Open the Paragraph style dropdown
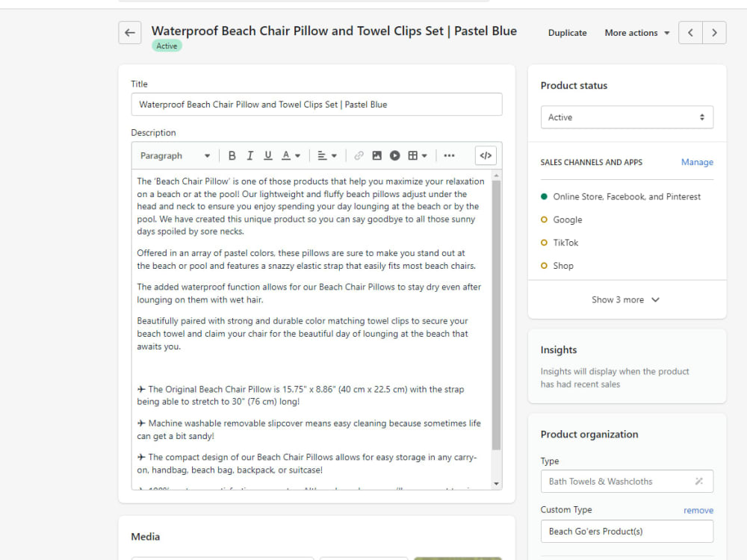The image size is (747, 560). [x=175, y=156]
